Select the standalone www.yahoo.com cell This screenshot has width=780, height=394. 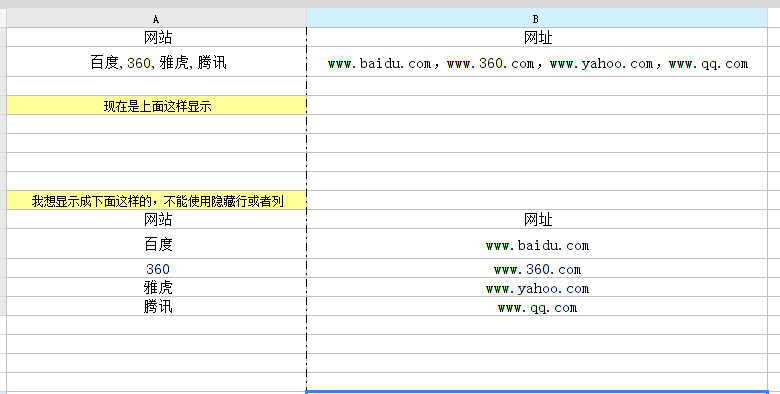coord(537,288)
